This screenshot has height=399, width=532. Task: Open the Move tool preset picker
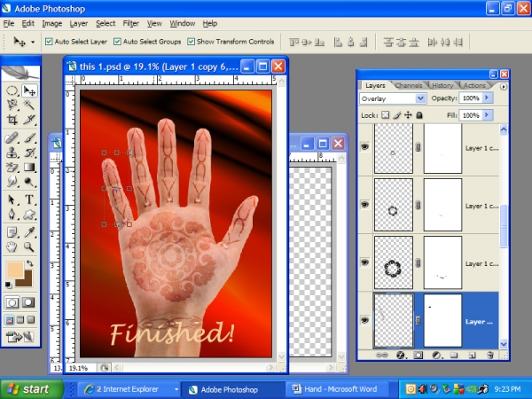click(33, 42)
